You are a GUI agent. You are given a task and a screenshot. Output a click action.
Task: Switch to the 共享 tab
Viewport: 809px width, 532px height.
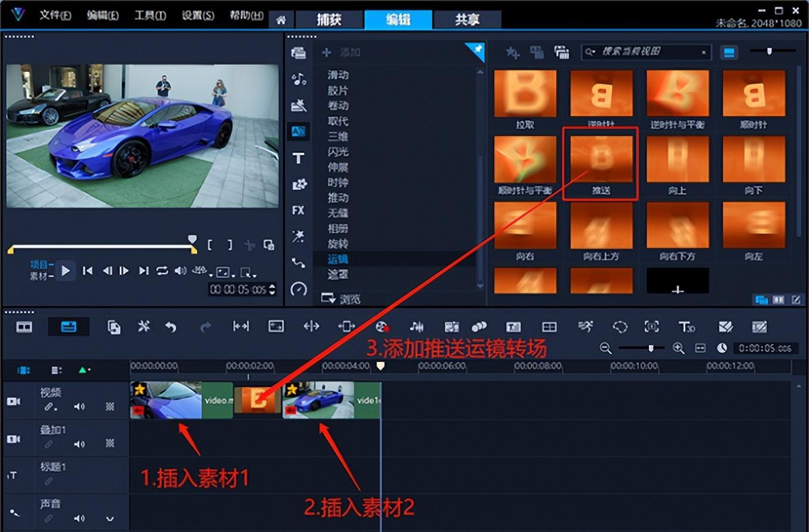467,20
